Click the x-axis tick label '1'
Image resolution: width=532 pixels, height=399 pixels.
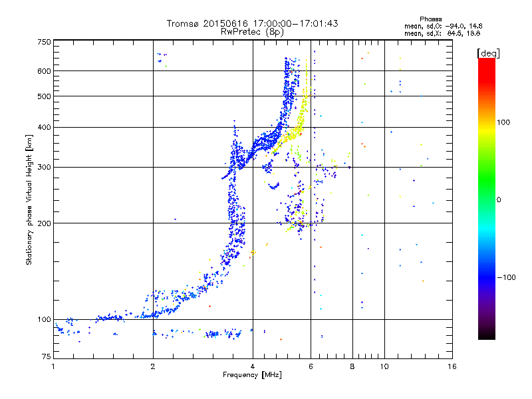point(53,366)
